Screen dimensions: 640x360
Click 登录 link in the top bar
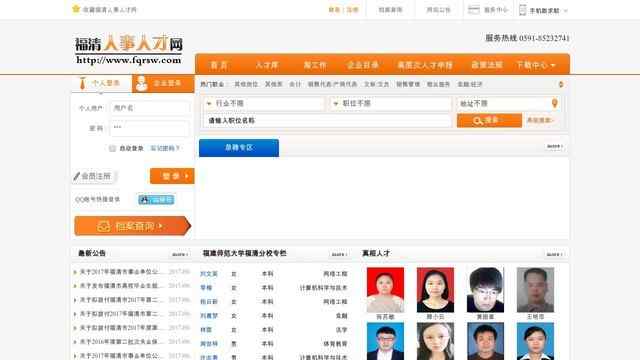(334, 10)
